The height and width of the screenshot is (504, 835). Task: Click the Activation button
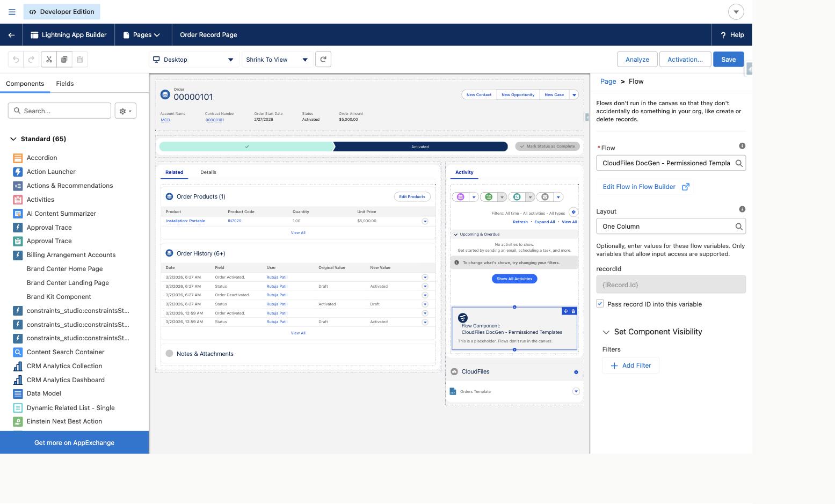(685, 60)
